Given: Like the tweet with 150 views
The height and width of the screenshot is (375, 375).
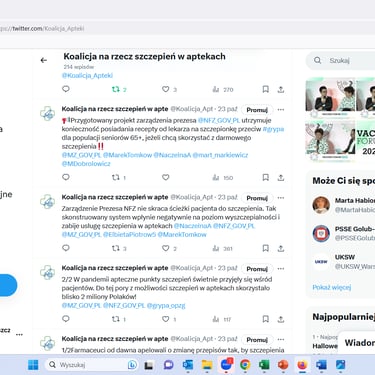Looking at the screenshot, I should 166,177.
